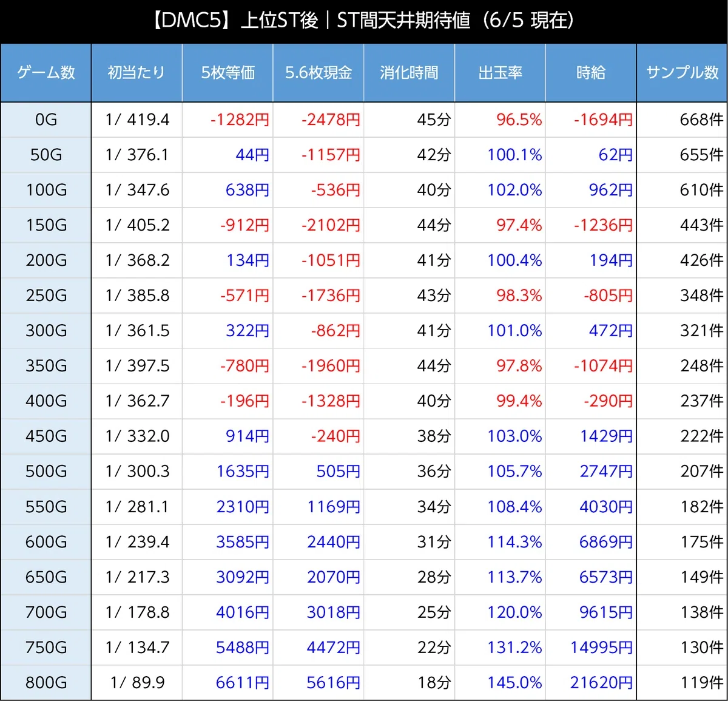
Task: Click the 5枚等価 column header
Action: [x=227, y=73]
